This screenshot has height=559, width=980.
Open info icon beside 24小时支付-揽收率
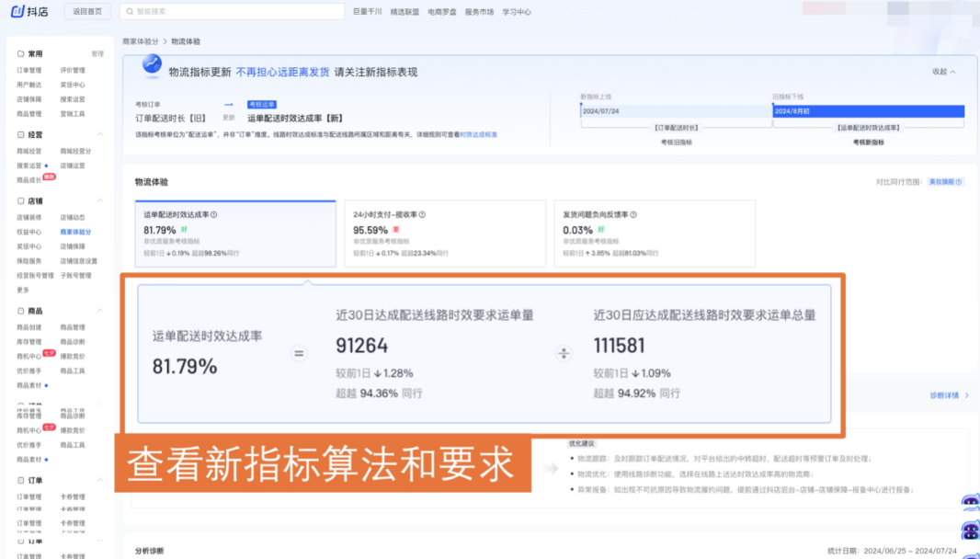[x=423, y=214]
